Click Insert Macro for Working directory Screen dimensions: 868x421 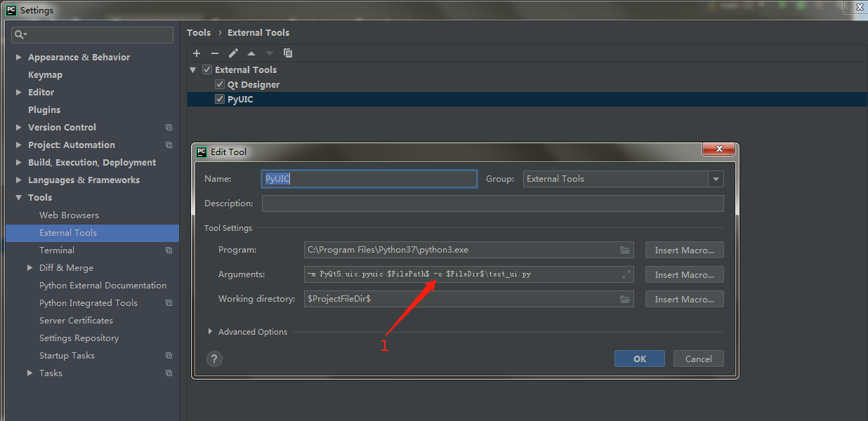click(685, 299)
